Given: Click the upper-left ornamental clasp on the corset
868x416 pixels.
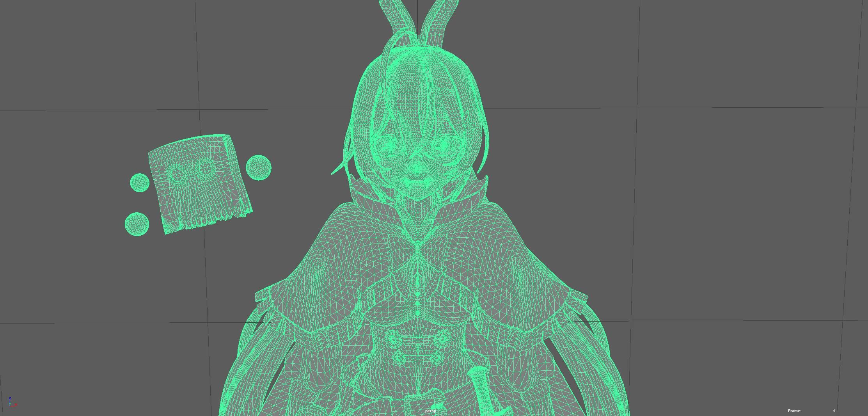Looking at the screenshot, I should point(393,339).
